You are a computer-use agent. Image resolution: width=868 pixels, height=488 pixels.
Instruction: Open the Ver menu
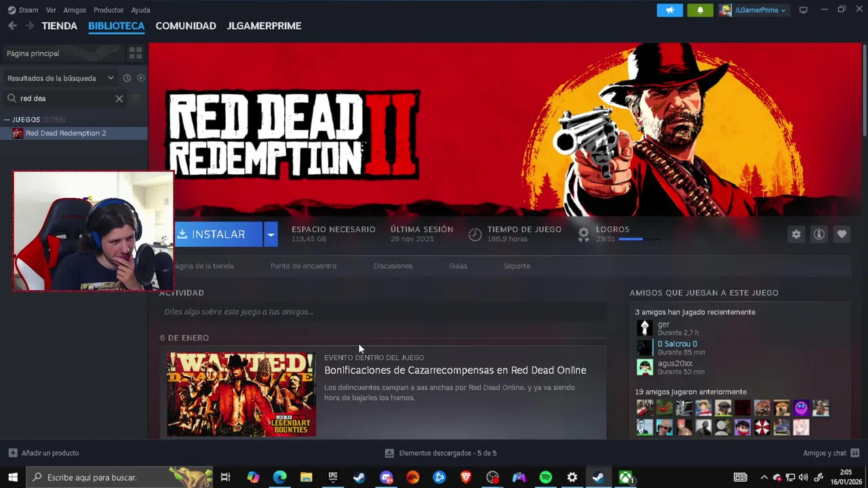click(51, 10)
